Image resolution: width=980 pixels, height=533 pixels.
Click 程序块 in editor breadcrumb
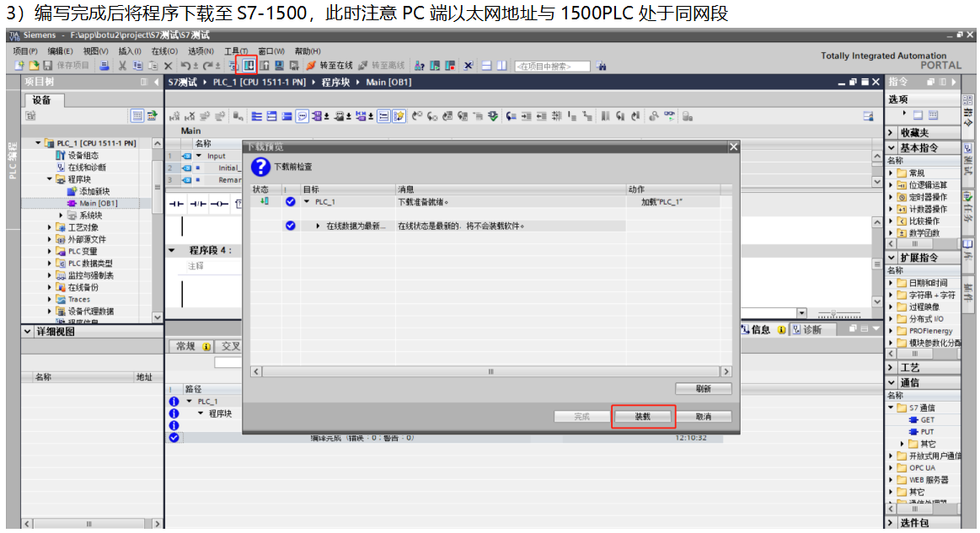pos(335,82)
